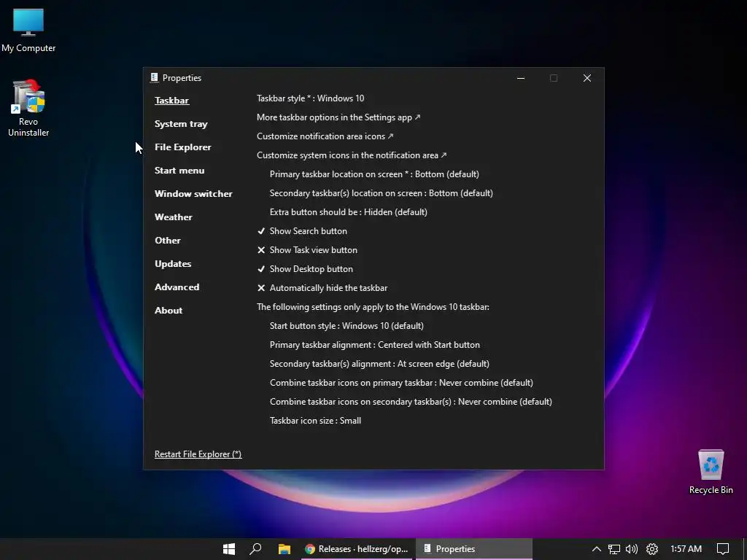
Task: Toggle Automatically hide the taskbar
Action: coord(322,288)
